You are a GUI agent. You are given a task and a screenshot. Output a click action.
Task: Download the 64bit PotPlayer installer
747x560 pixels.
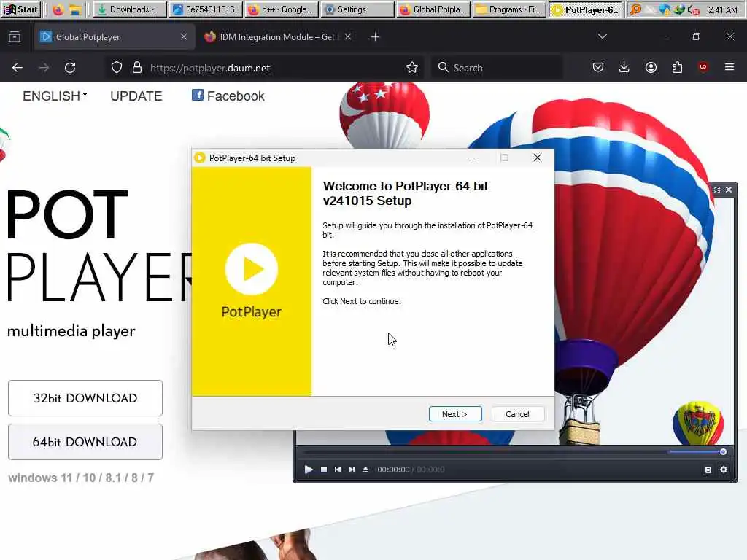(x=85, y=442)
